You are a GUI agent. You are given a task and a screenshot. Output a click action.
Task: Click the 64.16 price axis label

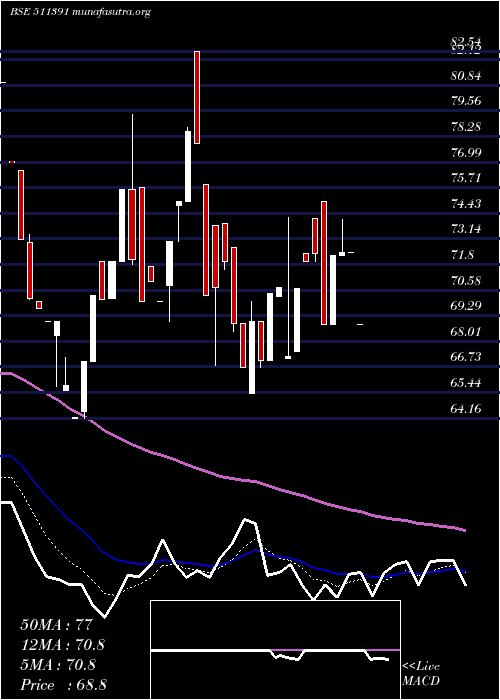(x=466, y=408)
